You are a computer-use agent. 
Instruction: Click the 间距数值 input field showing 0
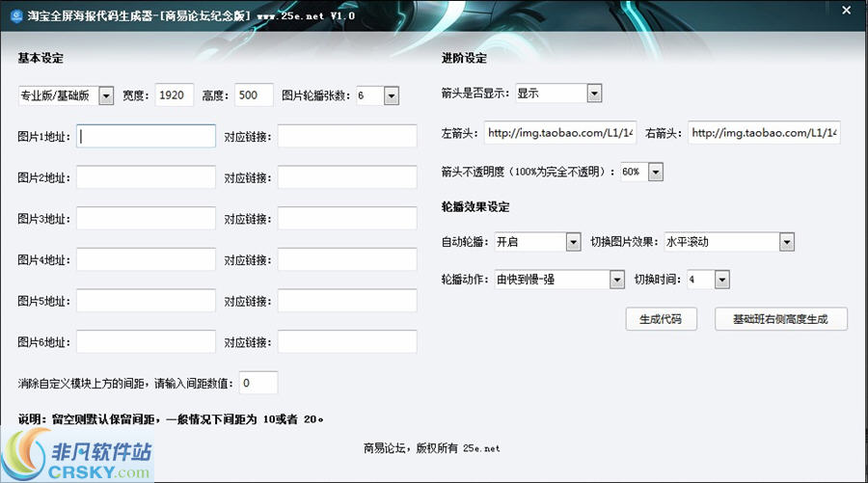(x=258, y=383)
